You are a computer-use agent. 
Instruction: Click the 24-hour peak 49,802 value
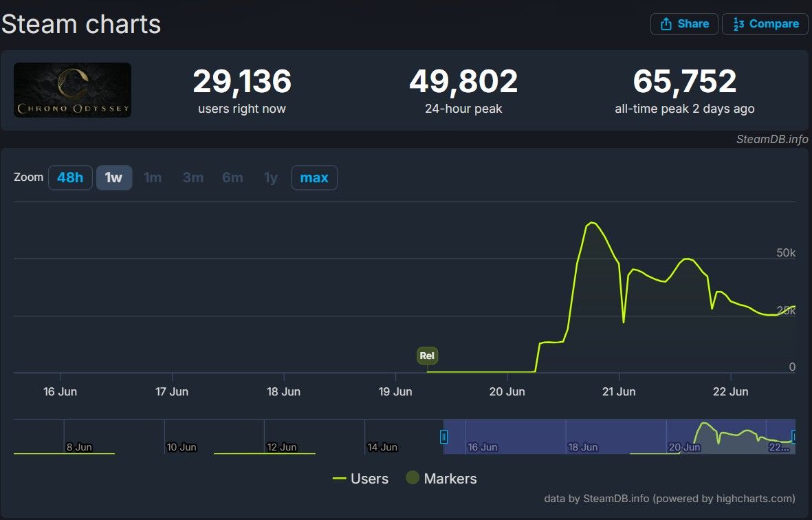click(463, 82)
